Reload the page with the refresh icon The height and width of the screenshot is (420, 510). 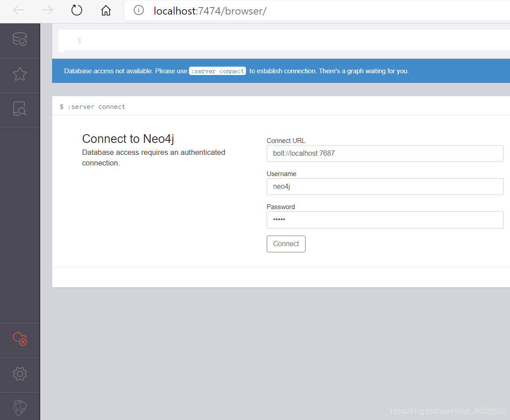[77, 10]
